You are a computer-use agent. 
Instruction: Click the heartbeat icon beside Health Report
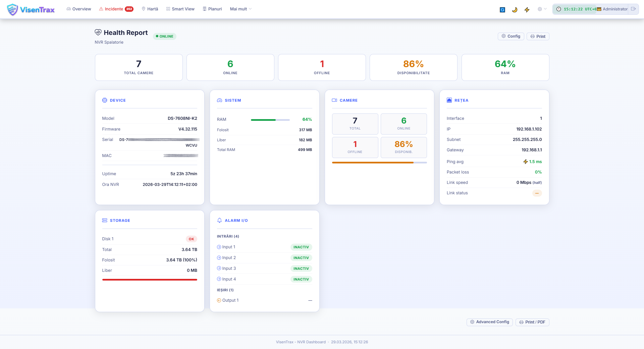(98, 32)
